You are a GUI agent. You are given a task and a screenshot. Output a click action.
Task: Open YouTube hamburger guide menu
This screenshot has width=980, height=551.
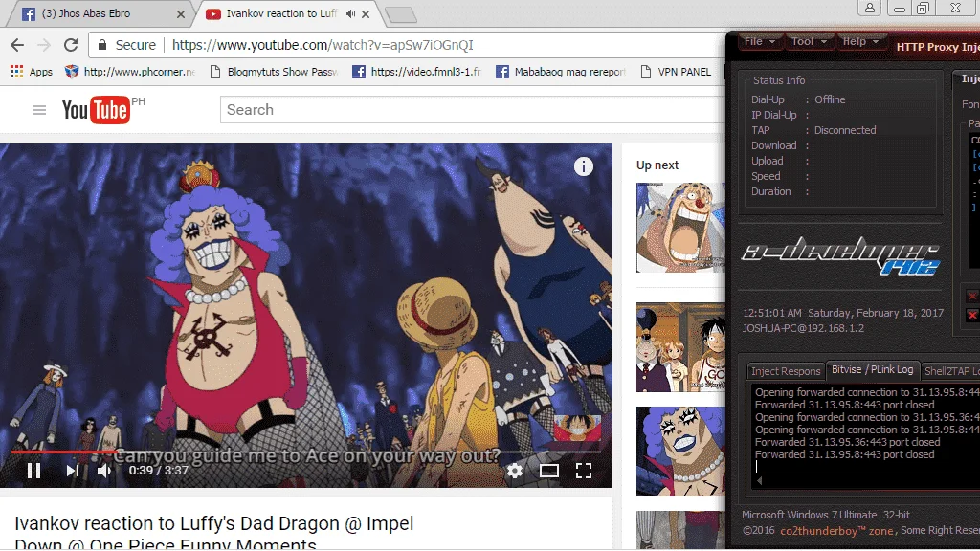(39, 110)
